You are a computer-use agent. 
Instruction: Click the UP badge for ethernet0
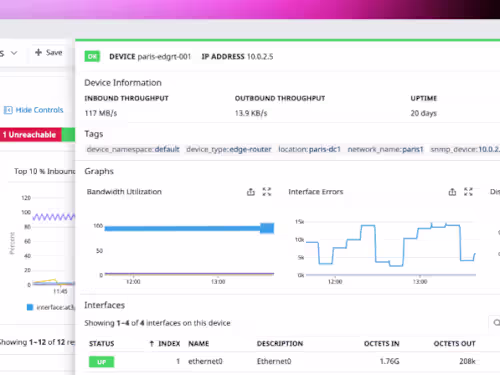coord(102,362)
